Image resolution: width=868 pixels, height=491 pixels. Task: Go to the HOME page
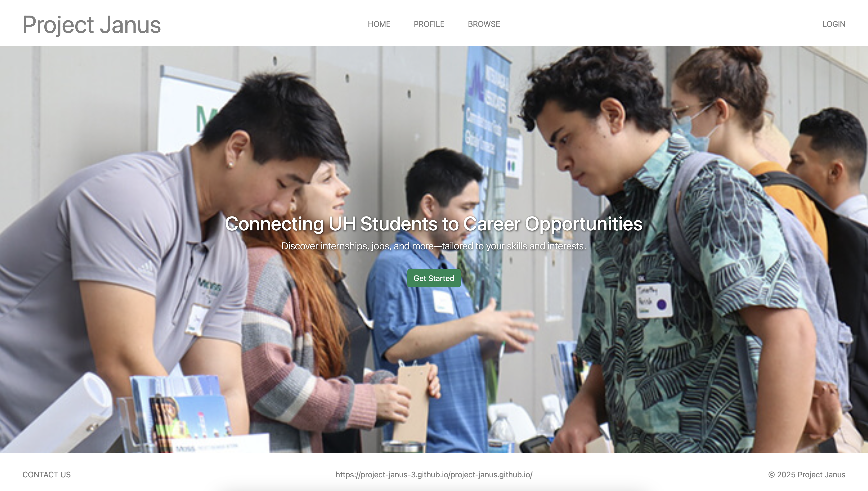point(379,24)
